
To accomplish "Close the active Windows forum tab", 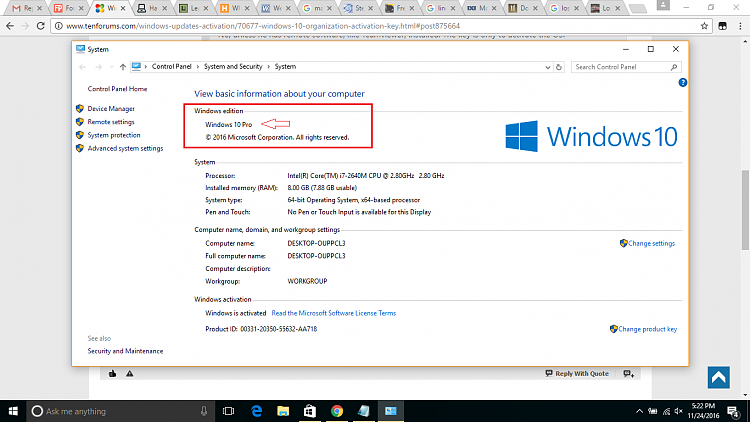I will pos(123,8).
